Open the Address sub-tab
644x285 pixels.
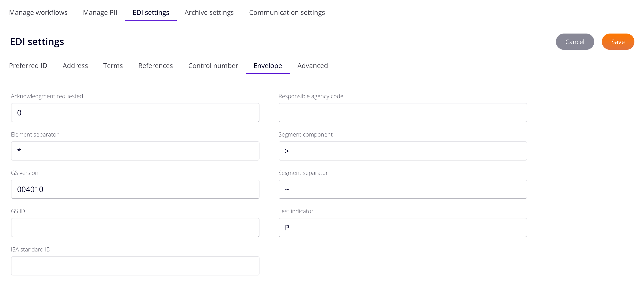pyautogui.click(x=75, y=65)
